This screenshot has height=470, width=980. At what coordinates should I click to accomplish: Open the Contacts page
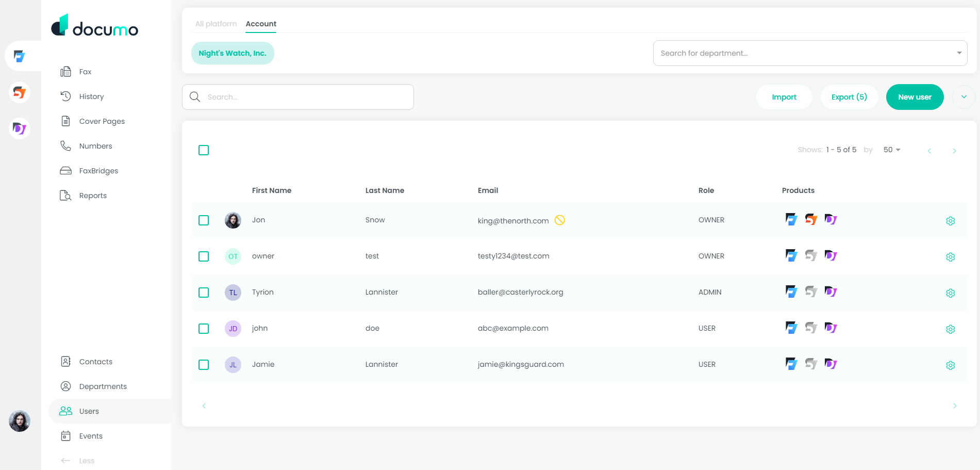[95, 361]
